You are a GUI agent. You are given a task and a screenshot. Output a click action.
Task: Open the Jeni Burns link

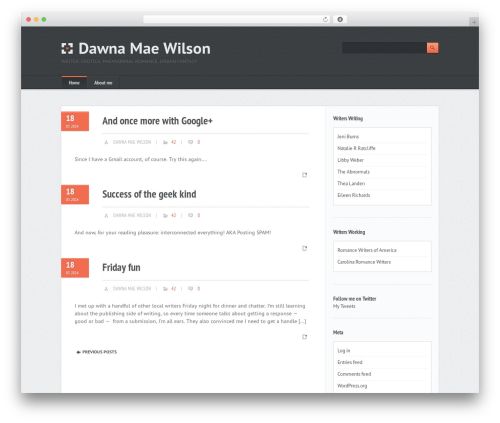[x=348, y=137]
